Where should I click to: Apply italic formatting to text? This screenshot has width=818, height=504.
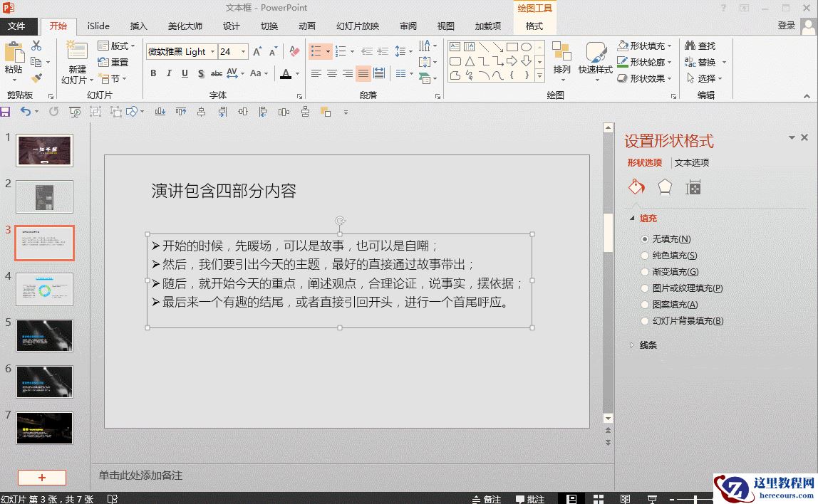click(x=169, y=73)
